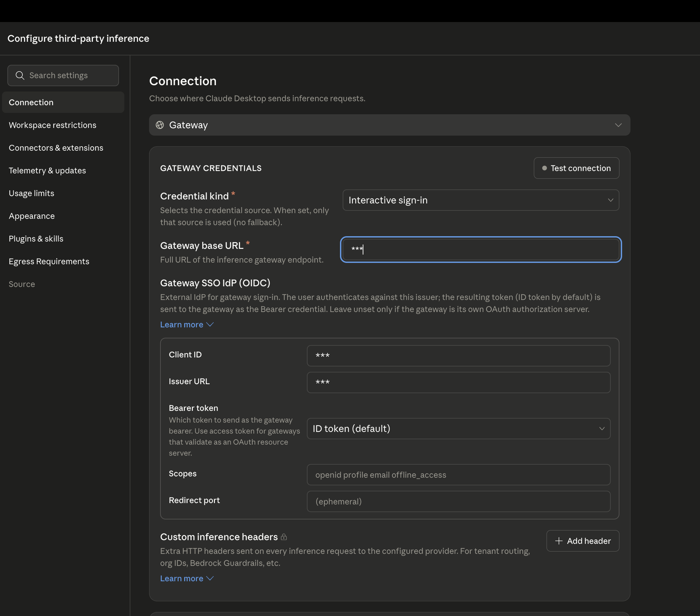
Task: Click the Gateway globe icon
Action: click(159, 125)
